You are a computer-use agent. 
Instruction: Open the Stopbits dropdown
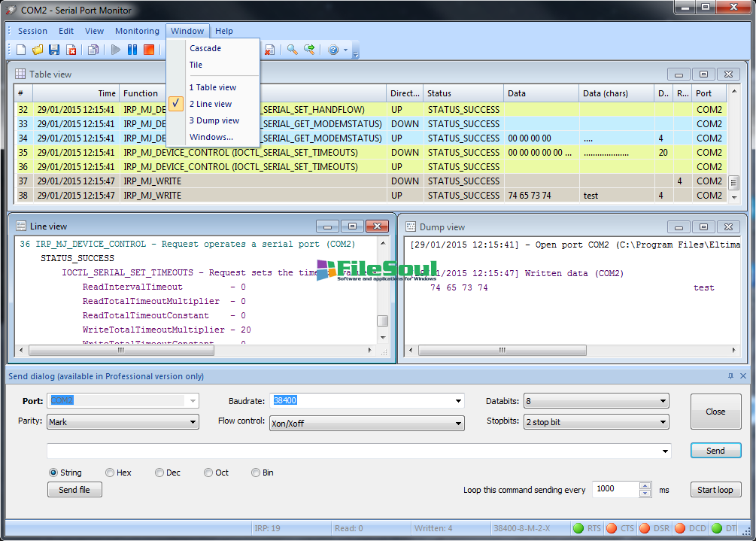click(x=663, y=422)
